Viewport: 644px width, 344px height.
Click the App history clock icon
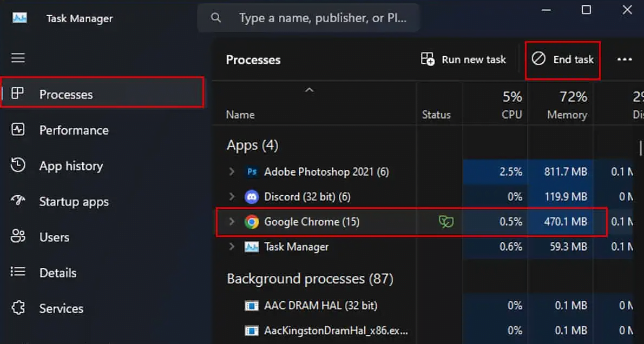pos(18,166)
